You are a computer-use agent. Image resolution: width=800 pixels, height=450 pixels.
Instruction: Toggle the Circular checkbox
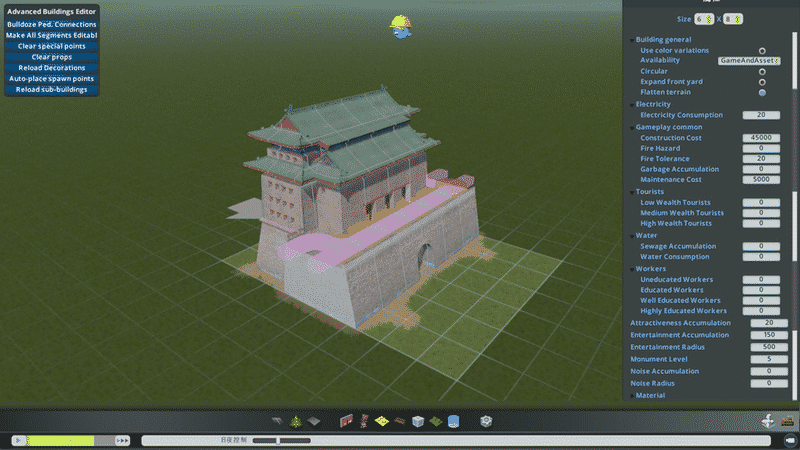762,71
